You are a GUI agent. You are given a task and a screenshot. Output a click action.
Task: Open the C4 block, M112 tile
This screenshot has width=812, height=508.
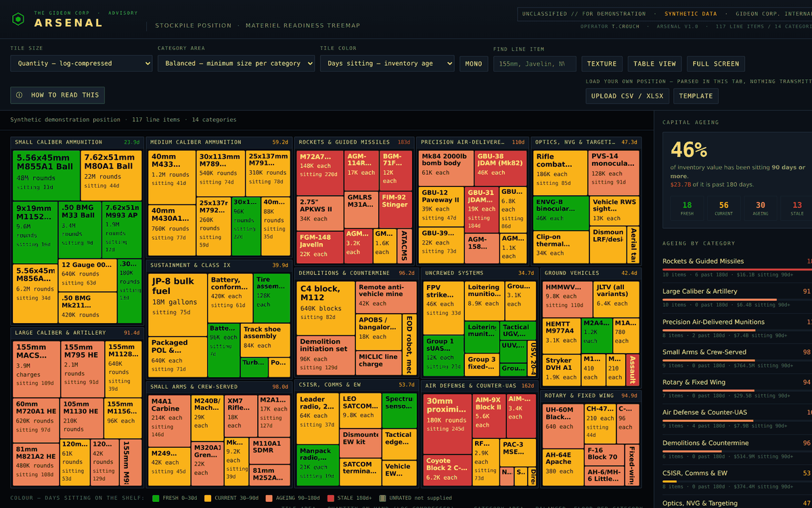[325, 308]
